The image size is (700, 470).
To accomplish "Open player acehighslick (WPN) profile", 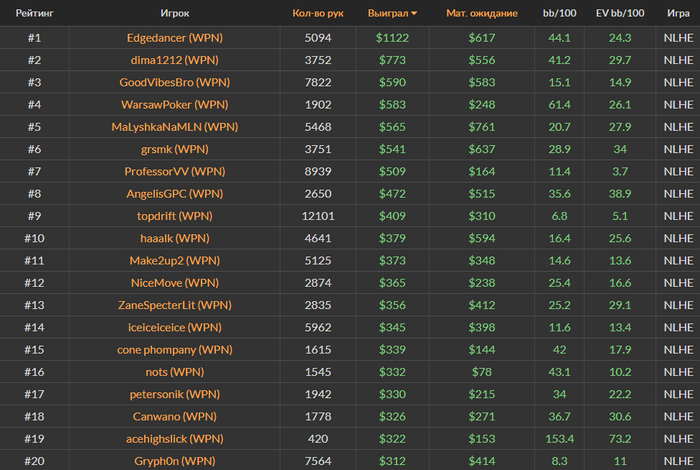I will [x=175, y=439].
